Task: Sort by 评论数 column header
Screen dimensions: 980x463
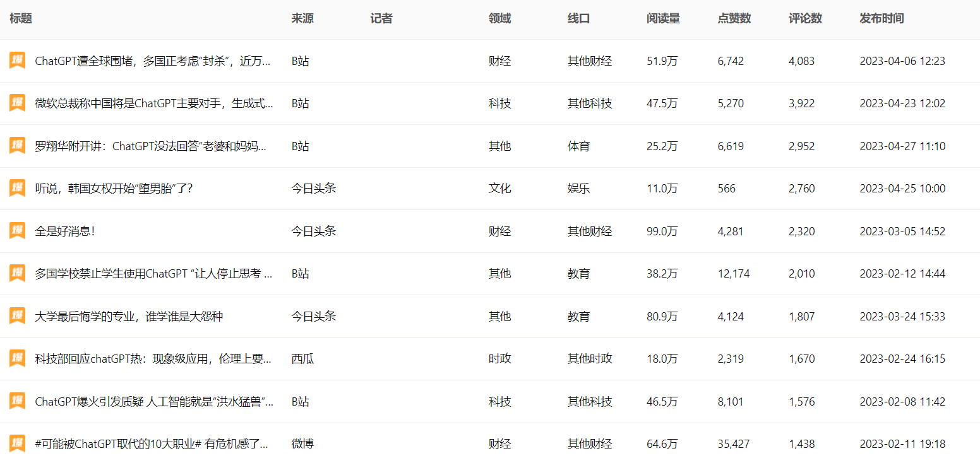Action: [805, 19]
